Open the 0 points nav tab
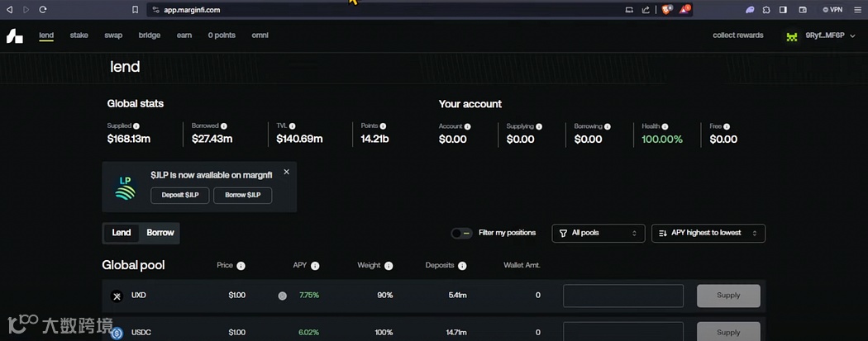 click(x=222, y=36)
